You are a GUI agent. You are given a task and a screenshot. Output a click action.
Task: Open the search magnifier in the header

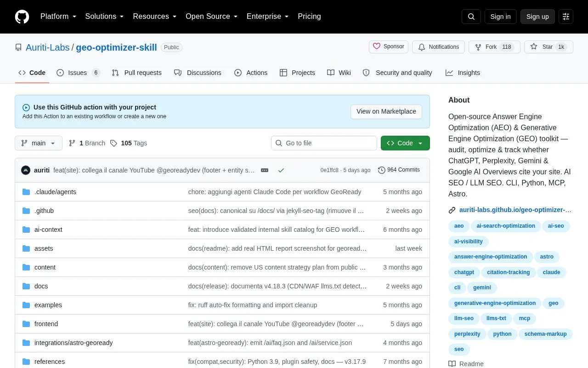click(471, 17)
